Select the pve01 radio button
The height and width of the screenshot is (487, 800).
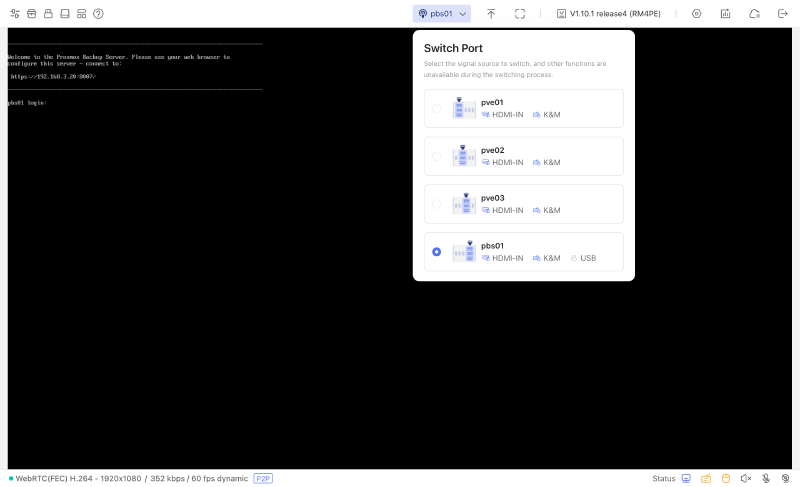pos(436,108)
